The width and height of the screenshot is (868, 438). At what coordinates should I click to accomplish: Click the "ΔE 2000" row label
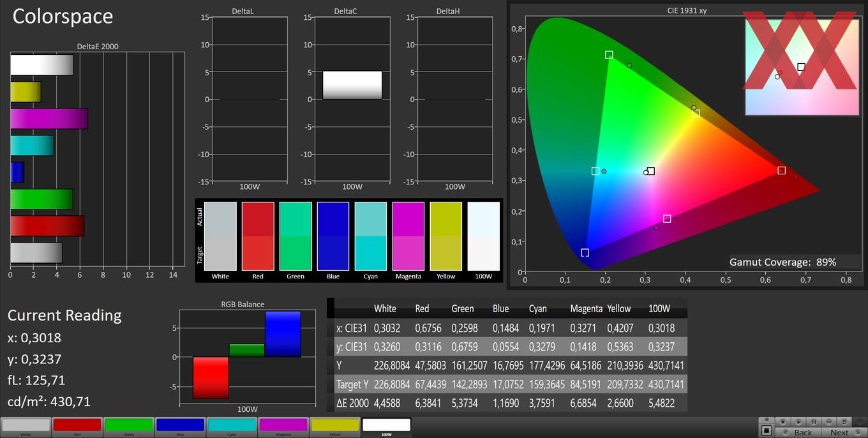[352, 403]
